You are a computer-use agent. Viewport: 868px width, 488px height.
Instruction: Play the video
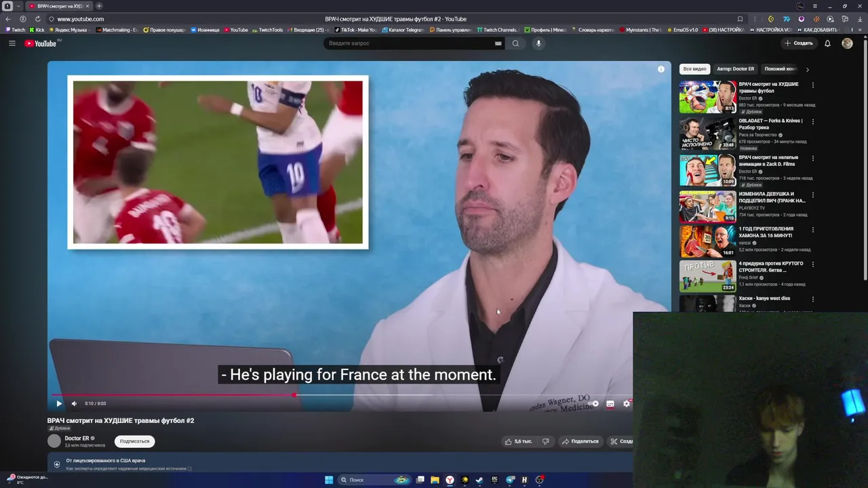59,403
